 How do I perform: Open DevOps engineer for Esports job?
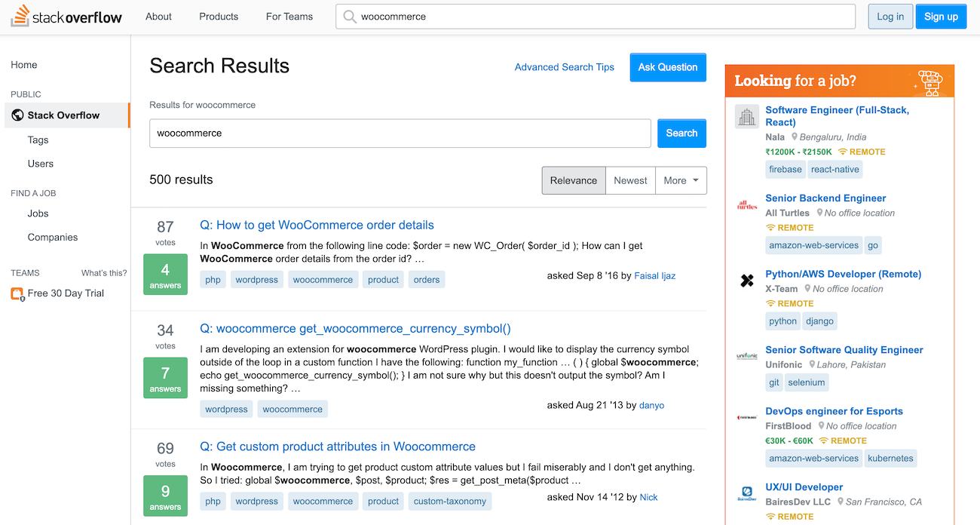(x=834, y=411)
